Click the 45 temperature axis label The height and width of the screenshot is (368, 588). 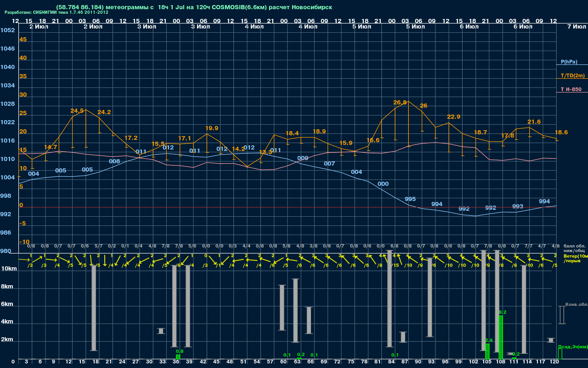[x=23, y=40]
